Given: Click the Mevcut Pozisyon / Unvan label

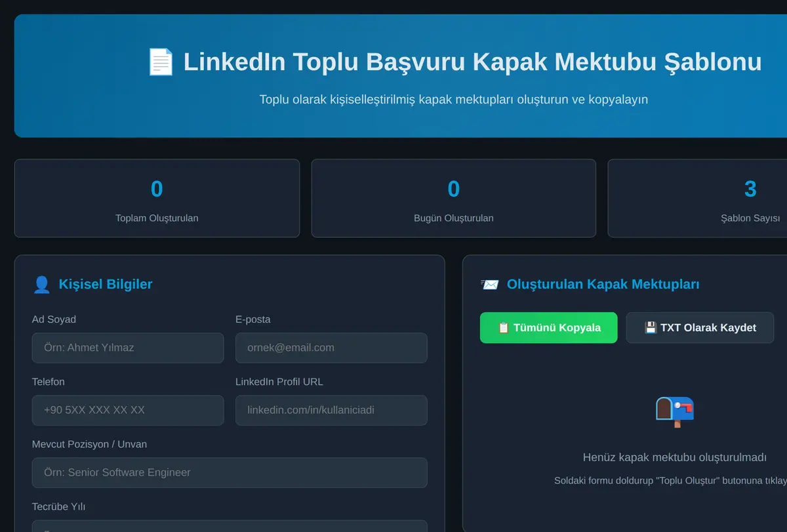Looking at the screenshot, I should tap(89, 444).
